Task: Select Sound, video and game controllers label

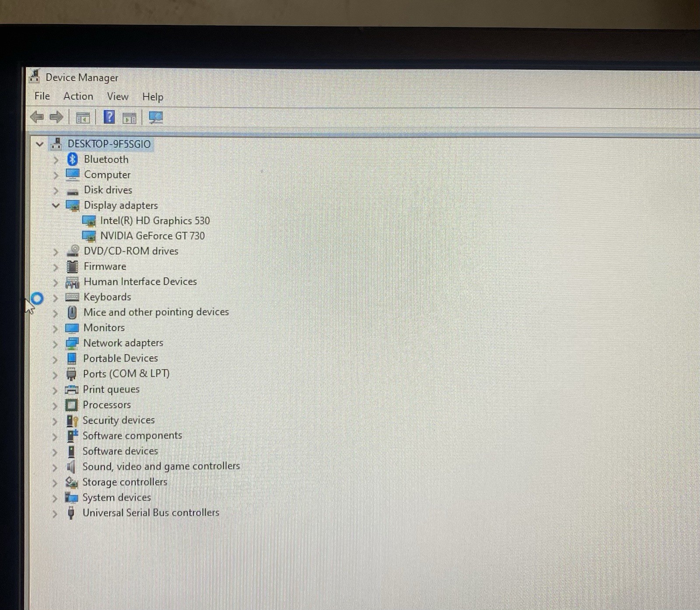Action: pyautogui.click(x=161, y=466)
